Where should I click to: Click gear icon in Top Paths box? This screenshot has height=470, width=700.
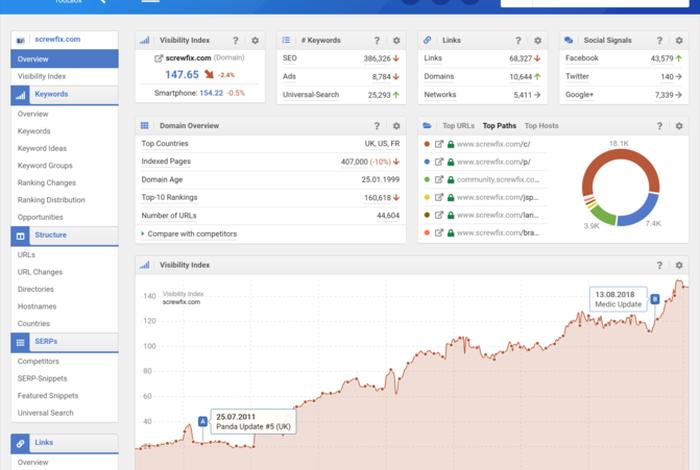[x=679, y=126]
